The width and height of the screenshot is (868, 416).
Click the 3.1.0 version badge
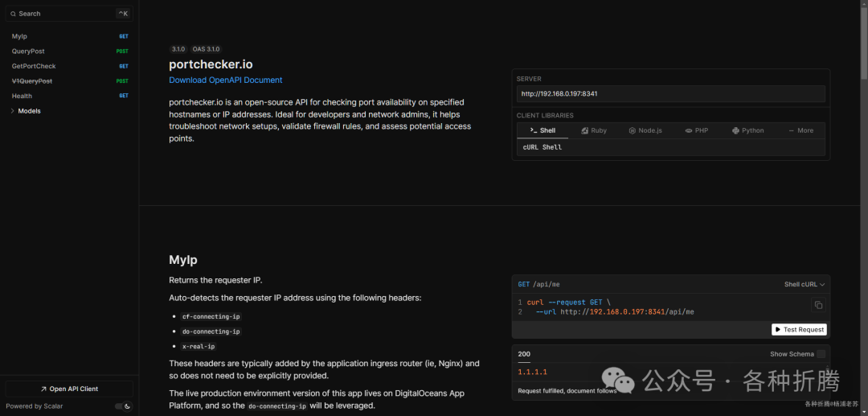[178, 49]
